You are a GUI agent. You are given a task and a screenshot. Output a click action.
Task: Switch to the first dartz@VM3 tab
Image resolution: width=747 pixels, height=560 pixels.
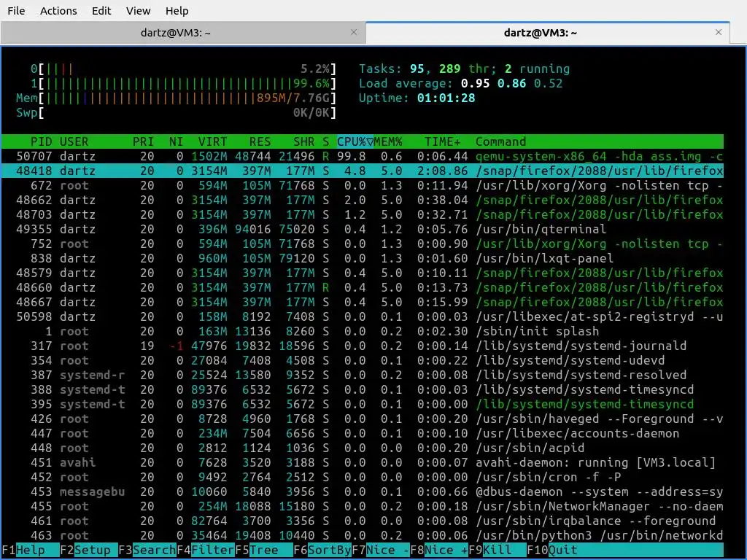click(x=175, y=32)
